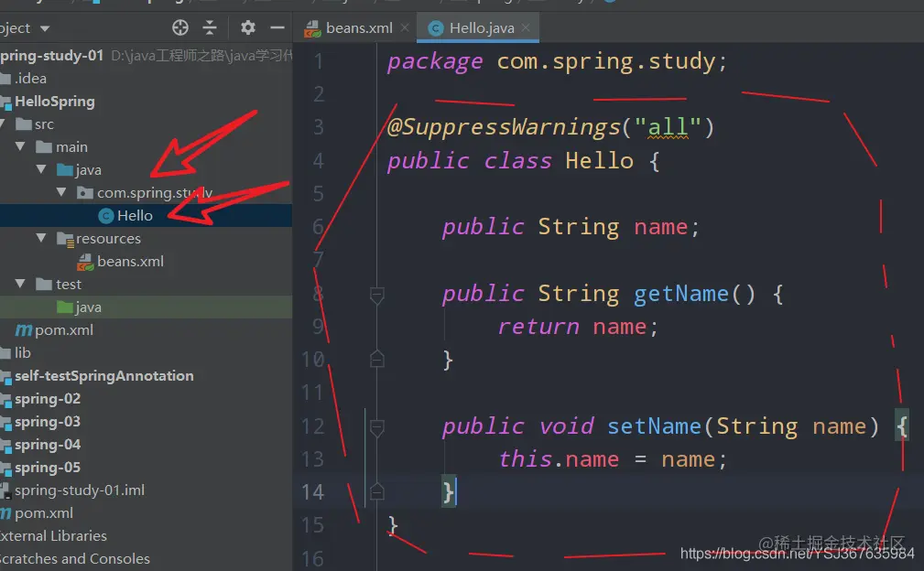Click the class icon on Hello.java tab
The height and width of the screenshot is (571, 924).
click(x=436, y=28)
